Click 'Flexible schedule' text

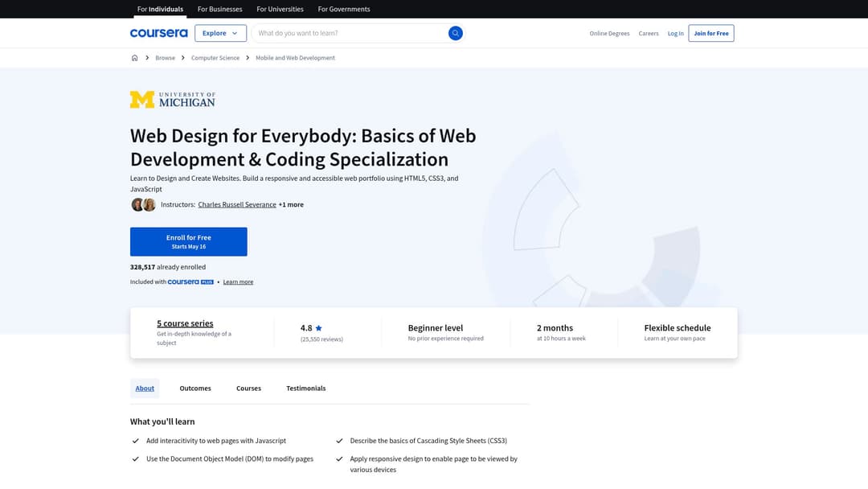coord(677,328)
